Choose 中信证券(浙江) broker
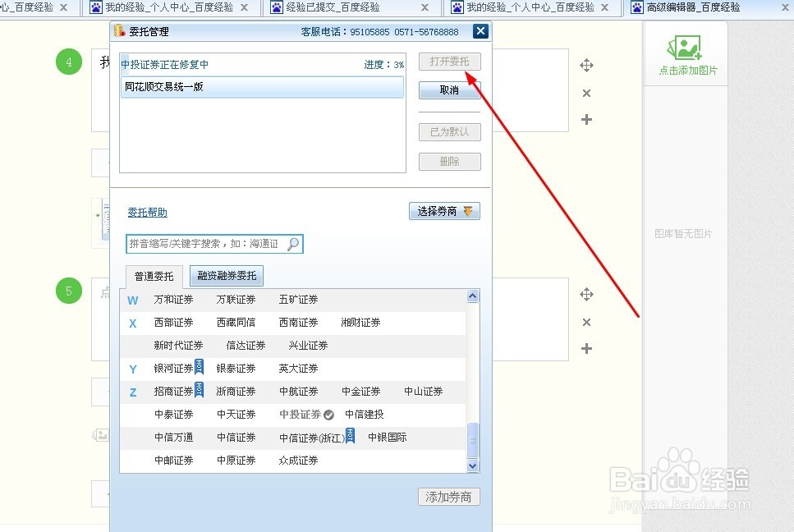This screenshot has height=532, width=794. click(312, 438)
